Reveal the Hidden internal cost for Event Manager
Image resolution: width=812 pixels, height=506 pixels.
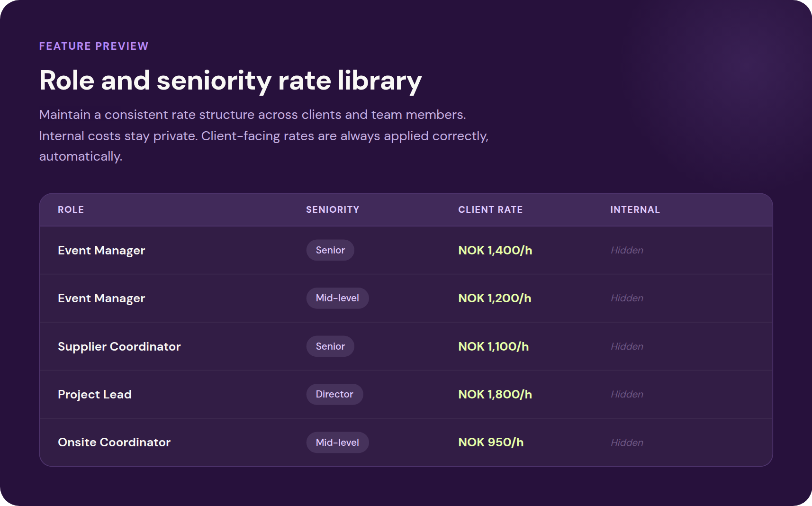[x=626, y=250]
